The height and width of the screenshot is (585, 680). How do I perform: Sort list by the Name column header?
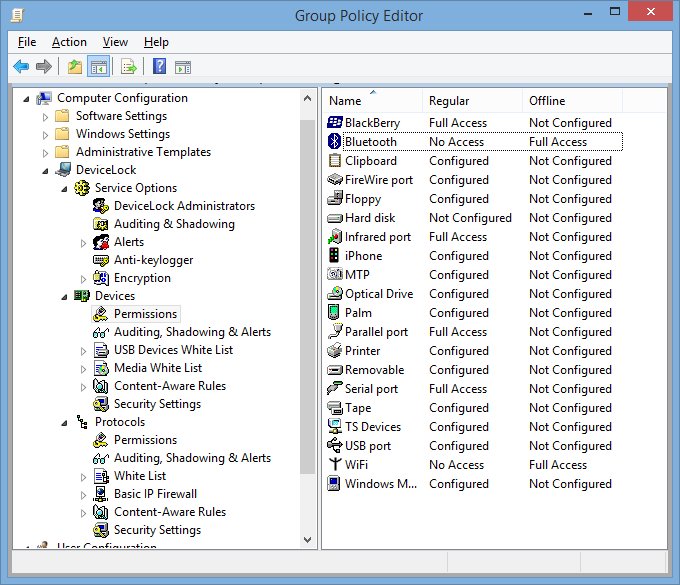pyautogui.click(x=373, y=101)
